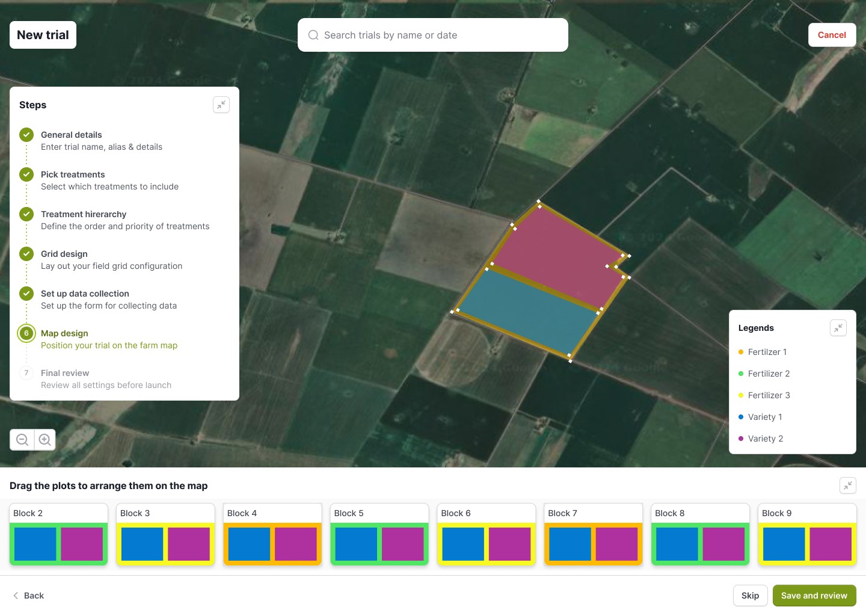The height and width of the screenshot is (616, 866).
Task: Click the Back arrow icon
Action: point(16,596)
